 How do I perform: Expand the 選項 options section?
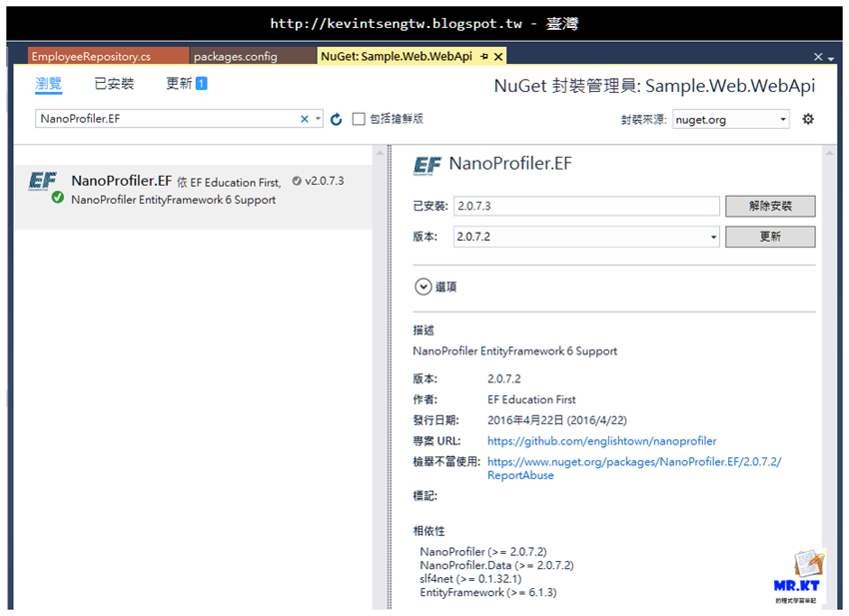click(423, 287)
